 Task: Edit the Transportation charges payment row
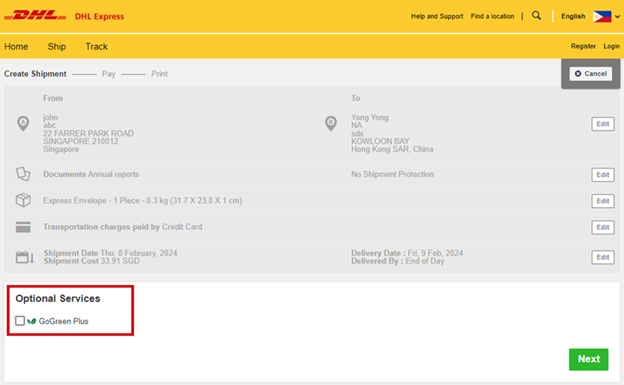pos(603,227)
